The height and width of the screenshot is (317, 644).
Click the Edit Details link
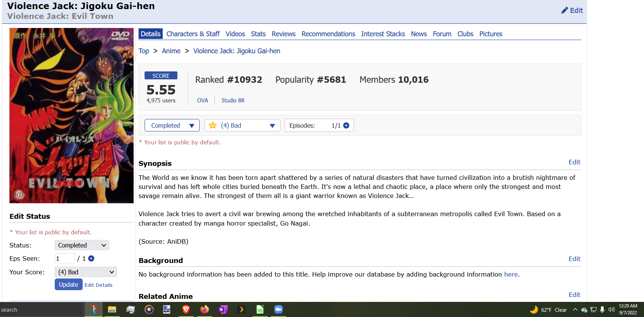pyautogui.click(x=99, y=285)
